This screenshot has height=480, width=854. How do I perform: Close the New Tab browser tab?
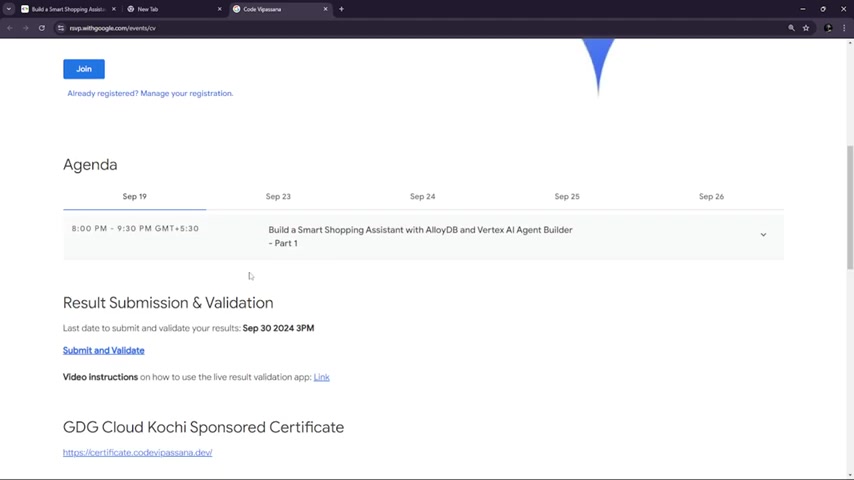(219, 9)
